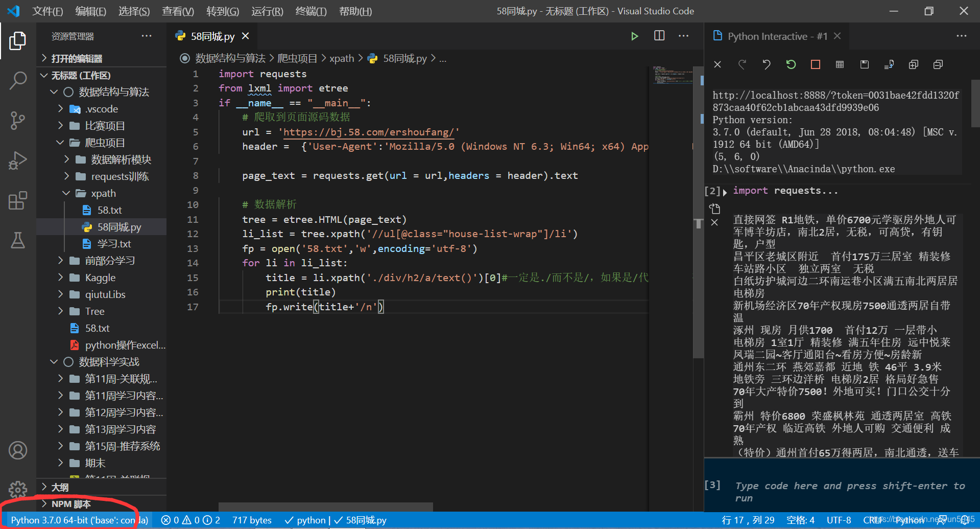
Task: Click the ershoufang URL link in code
Action: 369,132
